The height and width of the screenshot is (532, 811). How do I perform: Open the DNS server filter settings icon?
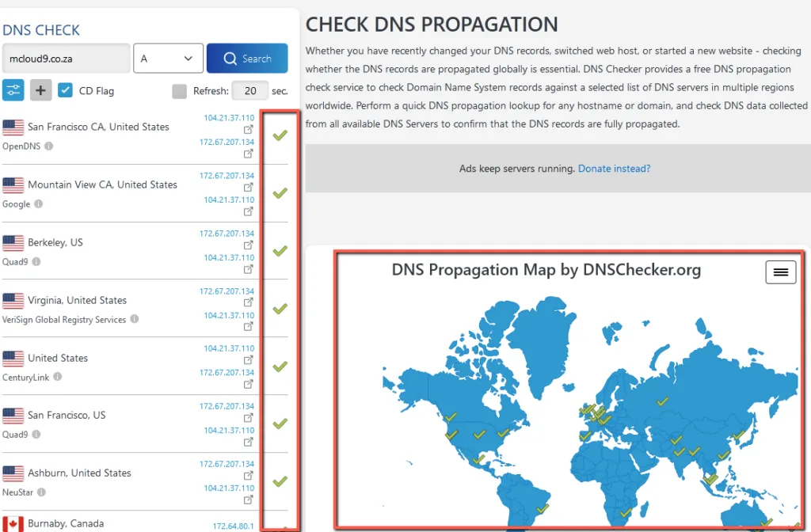tap(13, 90)
